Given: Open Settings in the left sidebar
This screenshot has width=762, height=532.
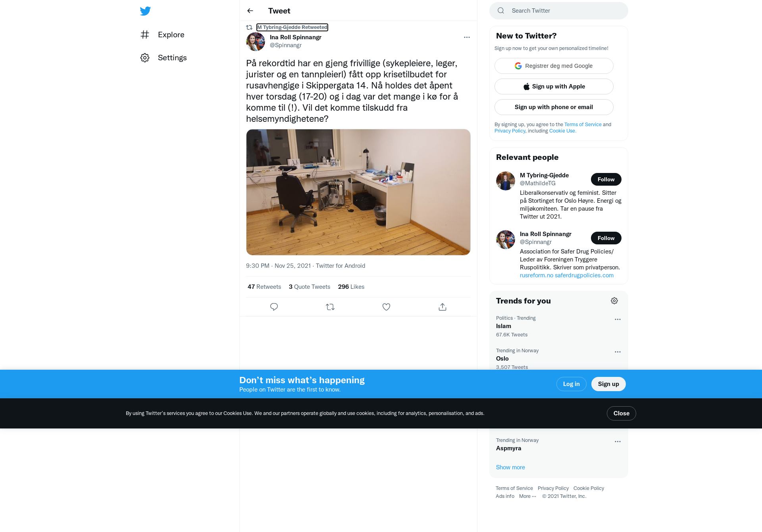Looking at the screenshot, I should click(164, 58).
